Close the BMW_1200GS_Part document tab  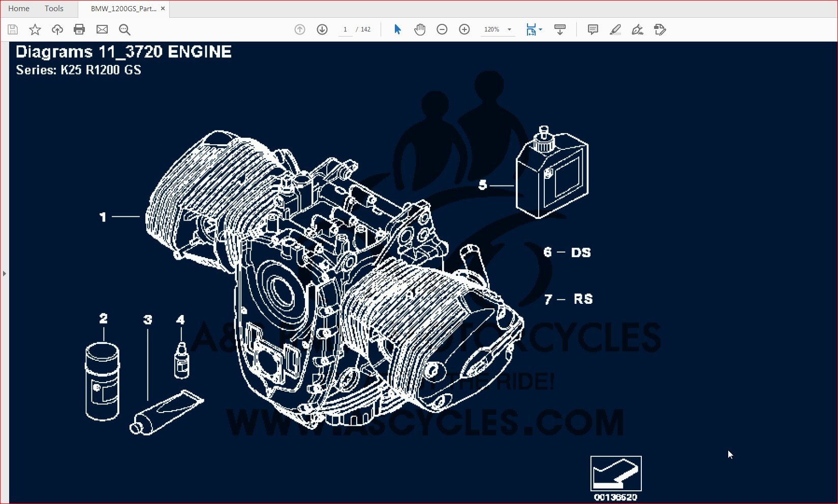tap(163, 9)
